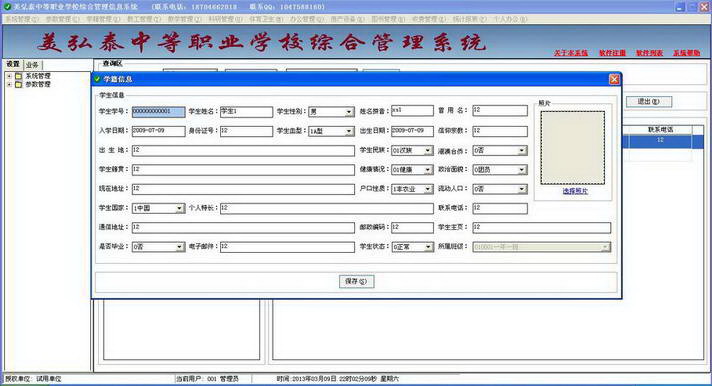712x386 pixels.
Task: Click the 通信地址 input field
Action: [243, 228]
